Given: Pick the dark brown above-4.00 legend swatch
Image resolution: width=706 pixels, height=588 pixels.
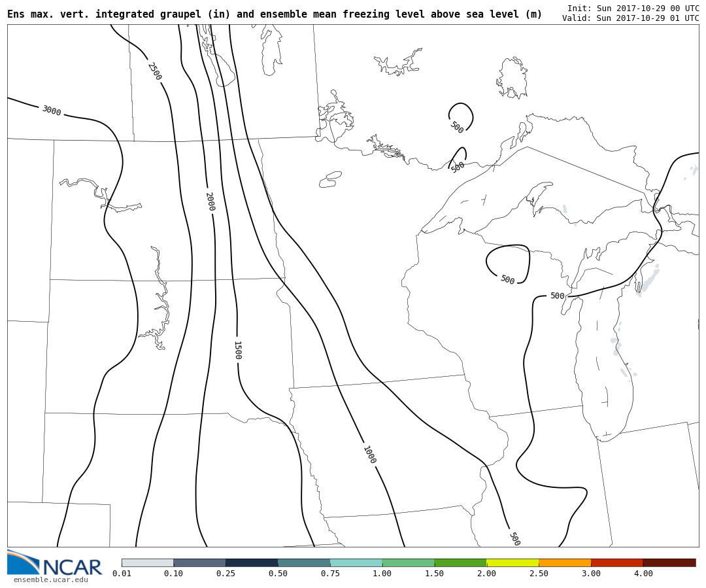Looking at the screenshot, I should [669, 562].
